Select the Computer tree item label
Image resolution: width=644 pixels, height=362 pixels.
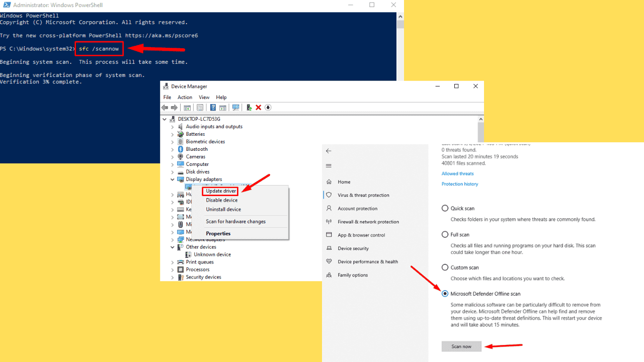[x=197, y=164]
